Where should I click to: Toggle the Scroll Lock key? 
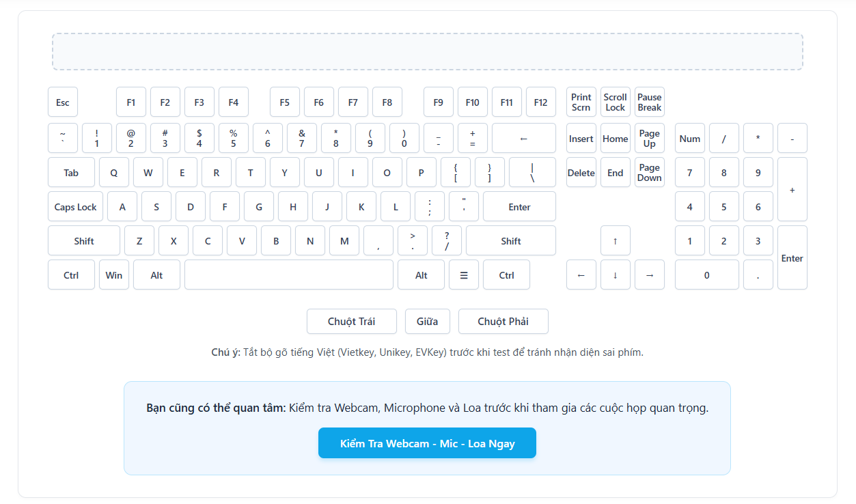tap(616, 102)
